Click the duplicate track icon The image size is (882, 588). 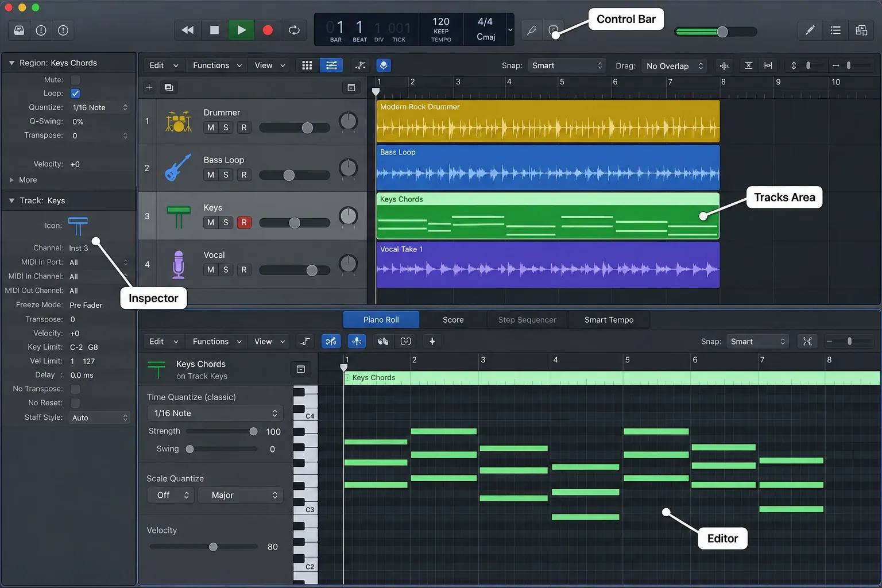click(x=169, y=88)
